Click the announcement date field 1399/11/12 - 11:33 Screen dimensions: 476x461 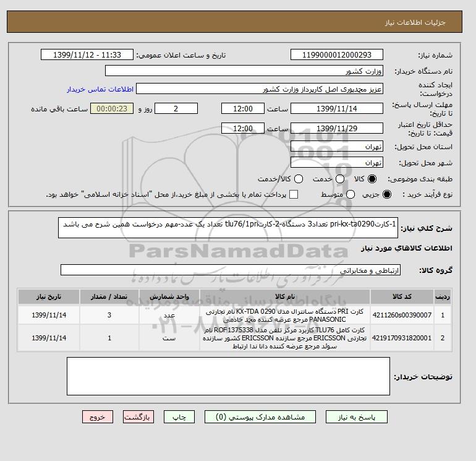click(87, 54)
